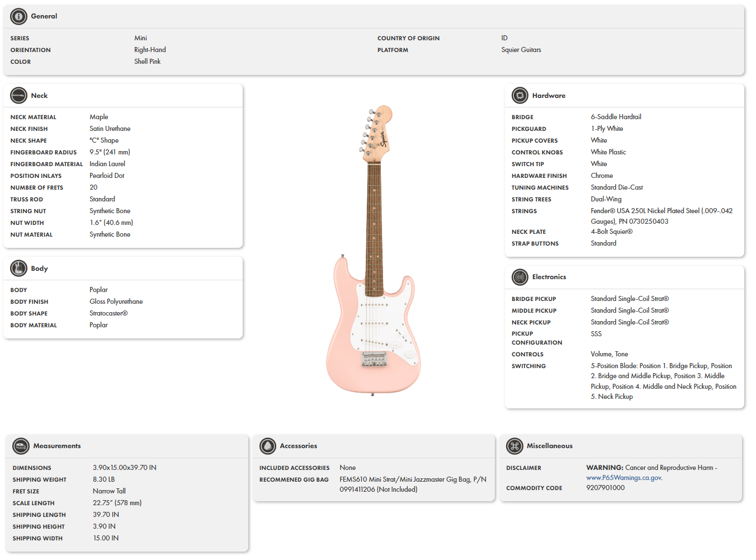Select the Shell Pink color value

point(148,62)
